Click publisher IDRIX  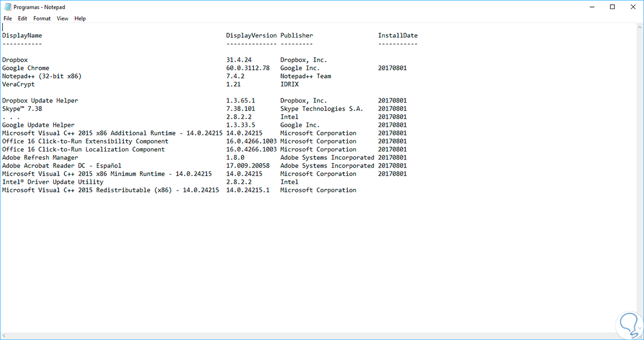click(x=289, y=84)
